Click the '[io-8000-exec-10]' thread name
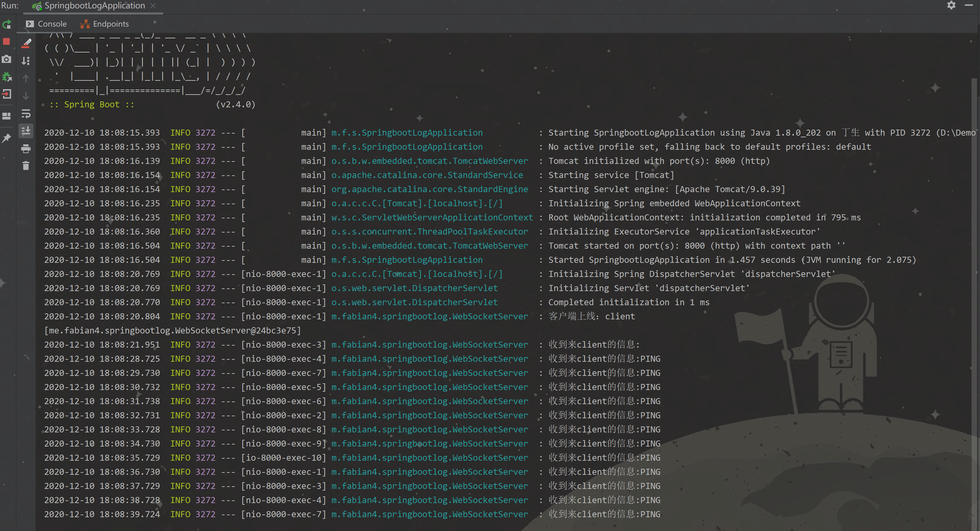 [284, 458]
